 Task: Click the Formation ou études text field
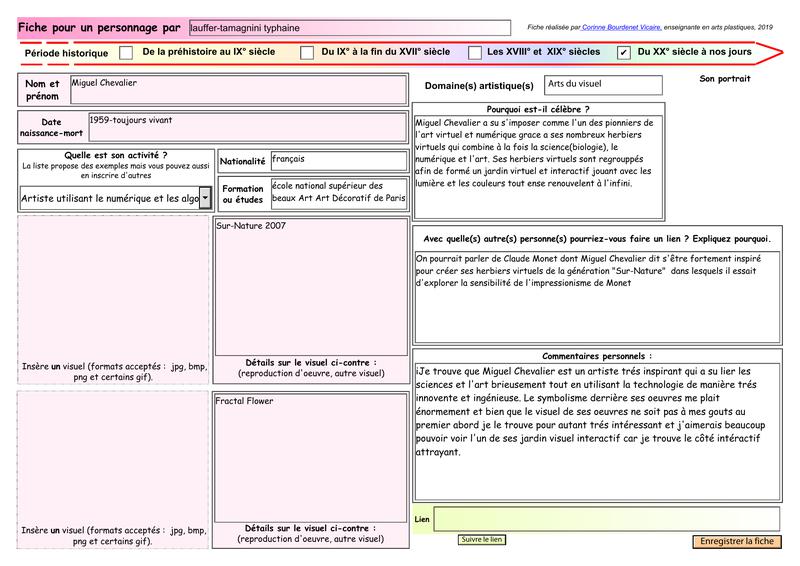point(338,192)
